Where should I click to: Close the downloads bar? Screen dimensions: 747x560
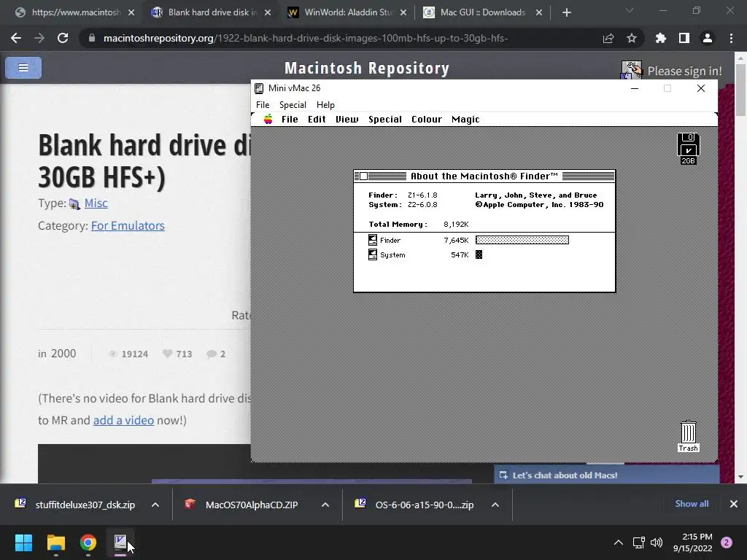pyautogui.click(x=734, y=504)
